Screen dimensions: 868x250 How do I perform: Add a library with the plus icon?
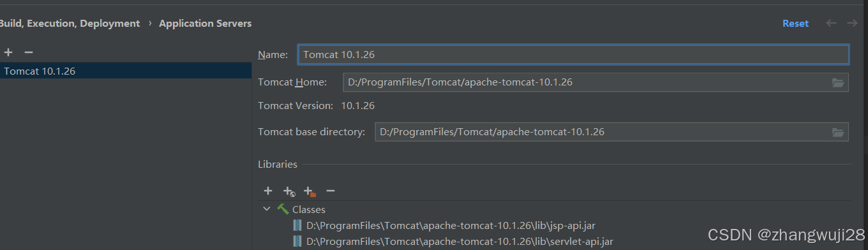pos(268,191)
